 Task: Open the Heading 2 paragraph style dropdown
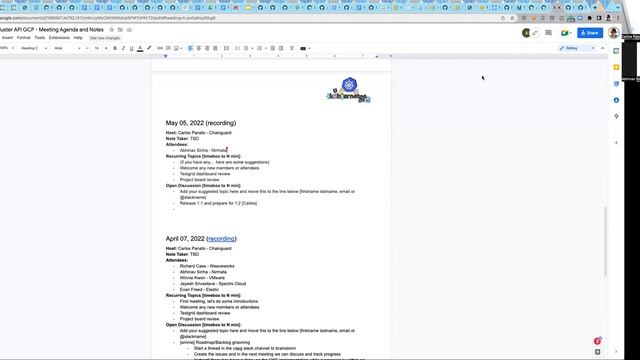coord(33,48)
